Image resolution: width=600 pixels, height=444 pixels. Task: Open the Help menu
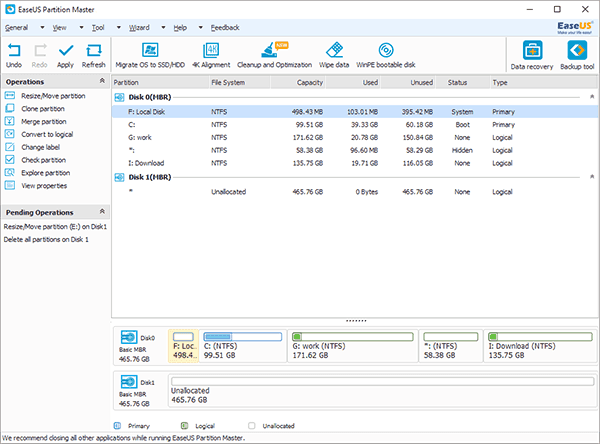(x=180, y=28)
